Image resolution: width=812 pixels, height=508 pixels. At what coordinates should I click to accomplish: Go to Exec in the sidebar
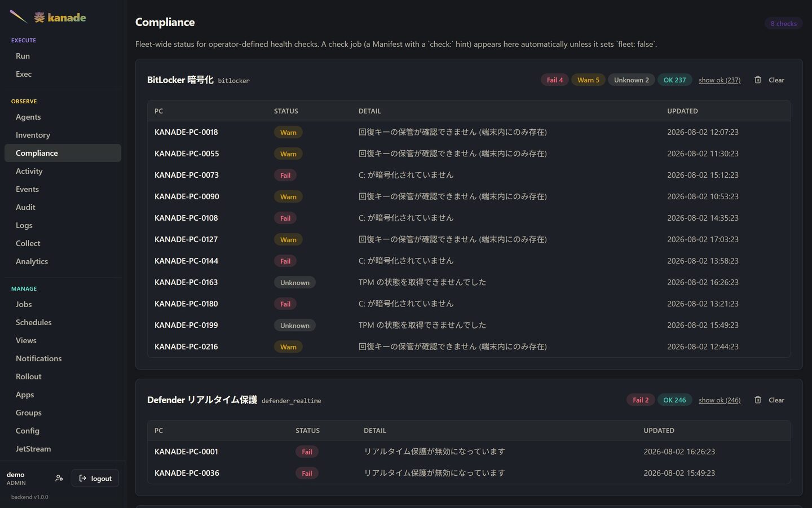point(63,74)
